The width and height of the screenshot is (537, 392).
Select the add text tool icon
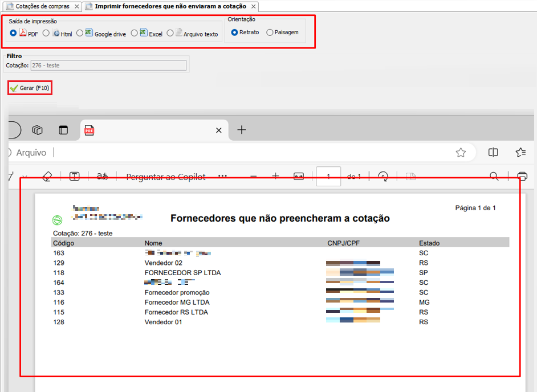pos(75,177)
